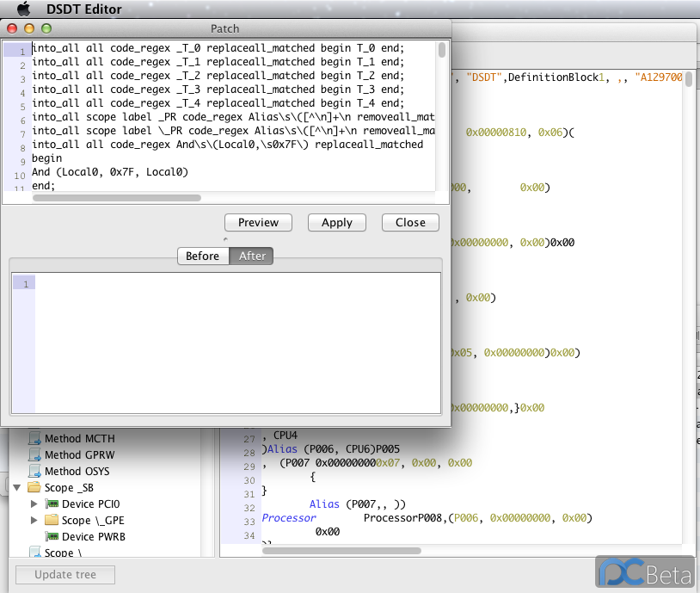Click the Method OSYS icon

pyautogui.click(x=35, y=472)
